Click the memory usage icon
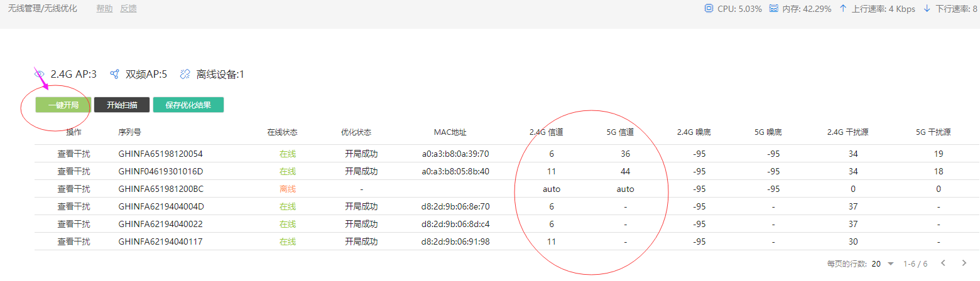This screenshot has height=281, width=980. [x=774, y=9]
